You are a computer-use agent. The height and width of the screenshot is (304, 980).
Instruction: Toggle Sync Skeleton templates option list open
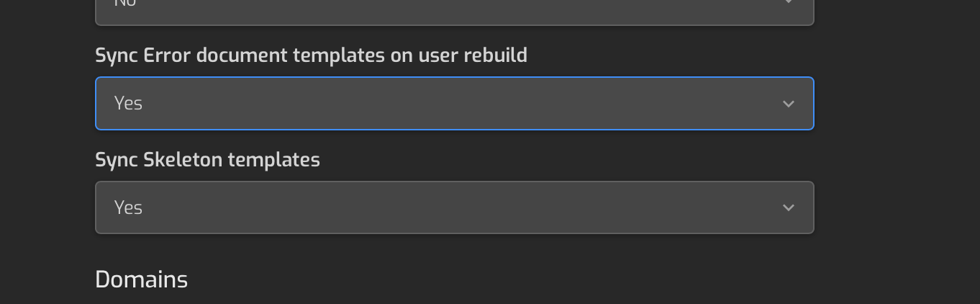(454, 207)
